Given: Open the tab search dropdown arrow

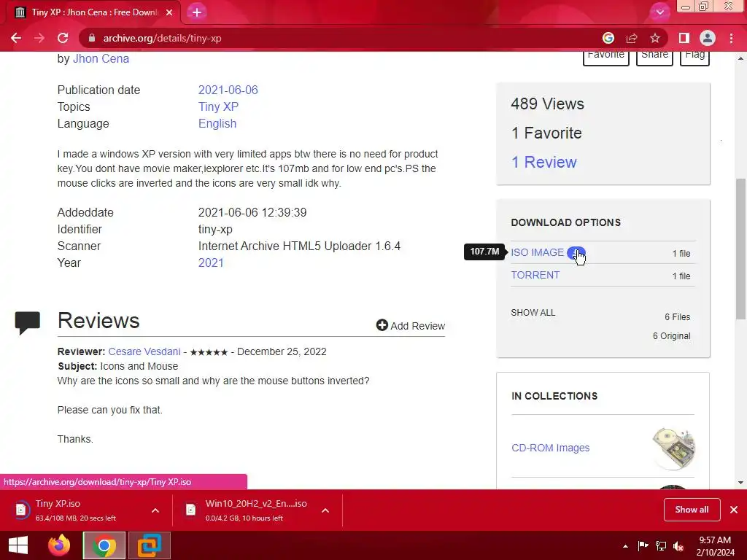Looking at the screenshot, I should click(x=659, y=12).
